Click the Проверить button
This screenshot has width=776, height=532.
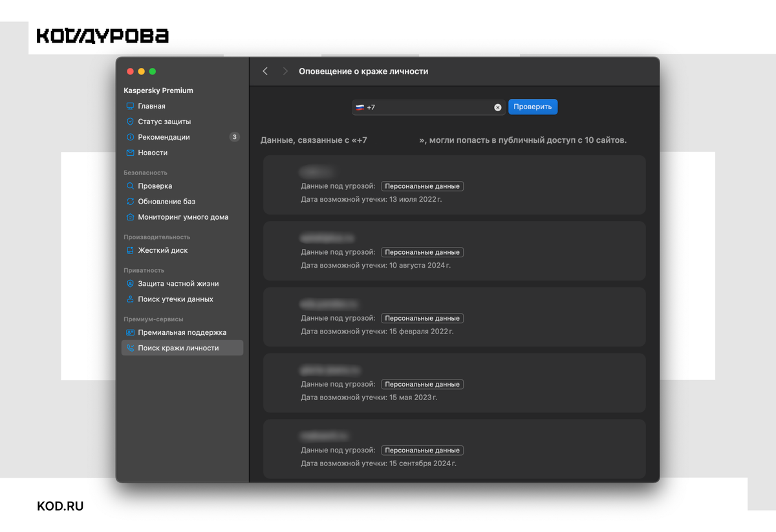coord(533,107)
